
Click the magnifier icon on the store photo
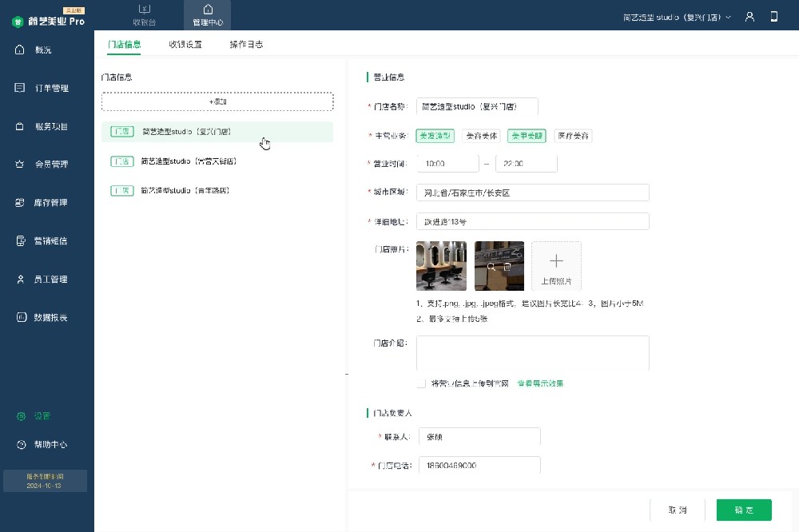coord(490,266)
